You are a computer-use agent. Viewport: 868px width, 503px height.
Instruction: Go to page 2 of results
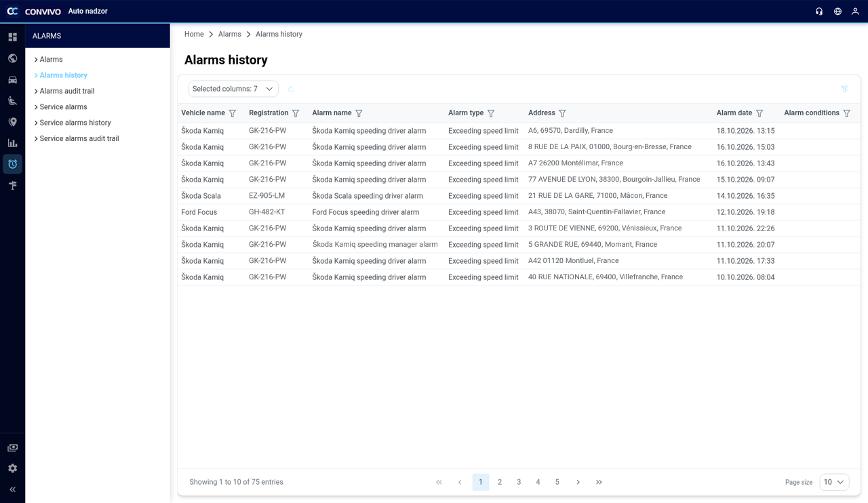500,482
